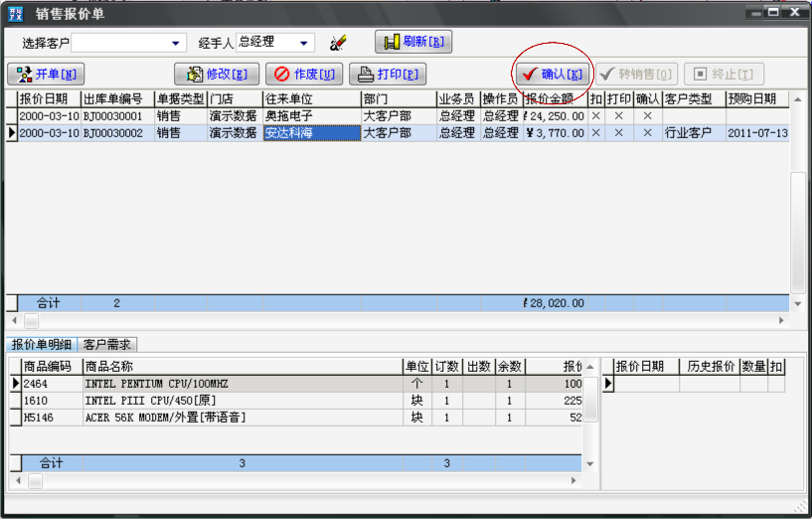Click the 客户类型 column header
This screenshot has width=812, height=519.
[x=694, y=99]
